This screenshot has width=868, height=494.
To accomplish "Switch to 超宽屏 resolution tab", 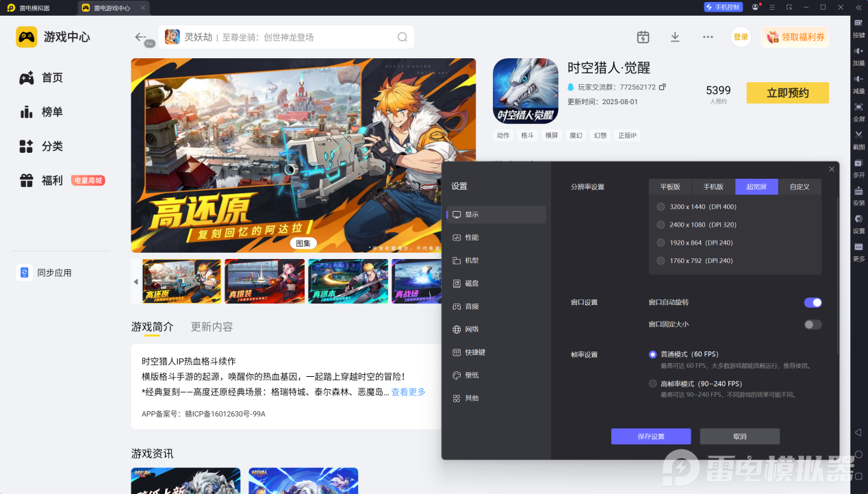I will (x=756, y=186).
